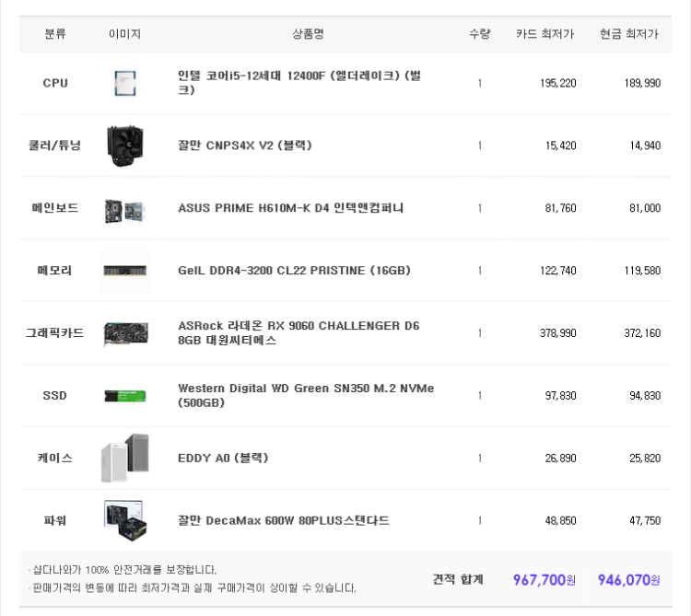
Task: Click the 현금 최저가 column header
Action: (629, 34)
